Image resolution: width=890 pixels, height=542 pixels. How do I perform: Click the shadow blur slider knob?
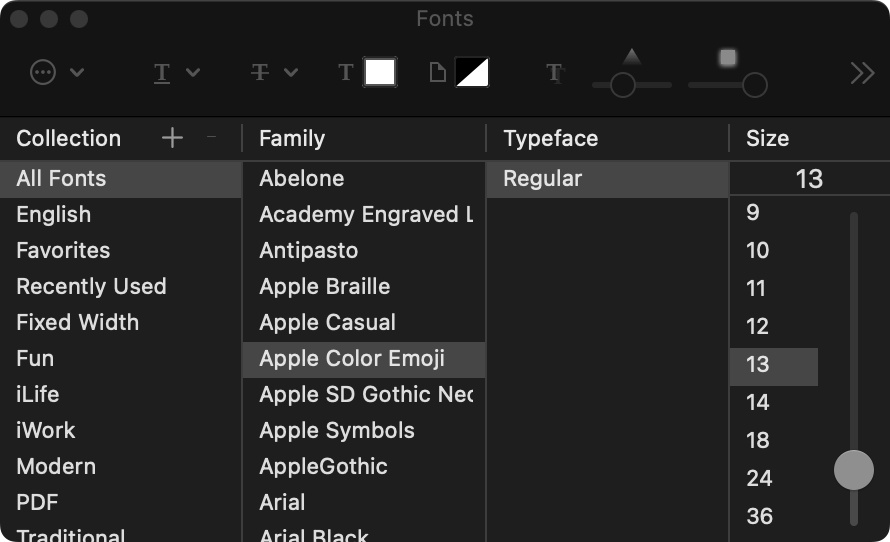click(755, 85)
